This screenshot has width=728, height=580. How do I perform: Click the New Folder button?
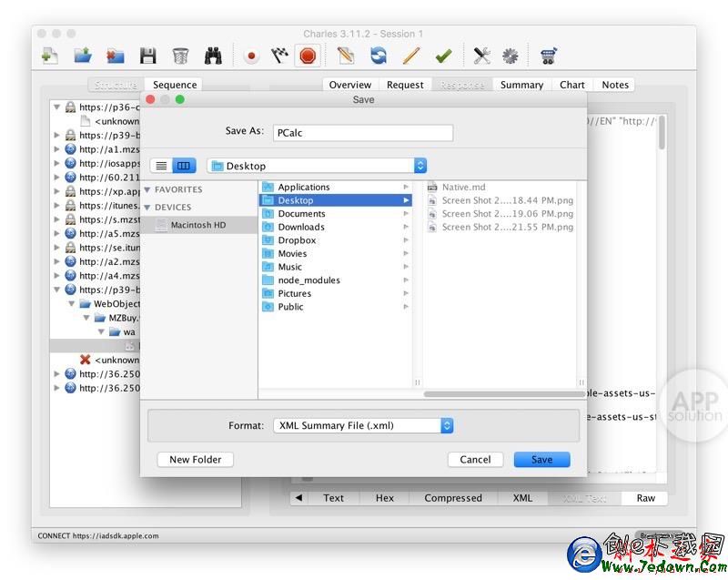pyautogui.click(x=195, y=460)
